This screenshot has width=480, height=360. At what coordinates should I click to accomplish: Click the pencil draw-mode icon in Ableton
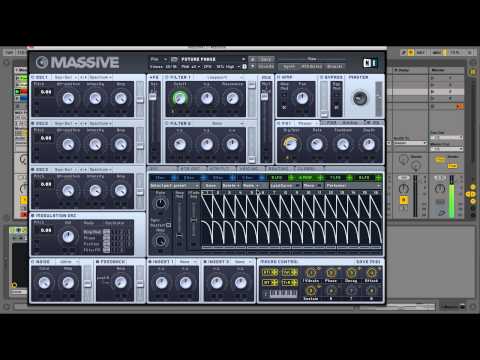coord(403,52)
